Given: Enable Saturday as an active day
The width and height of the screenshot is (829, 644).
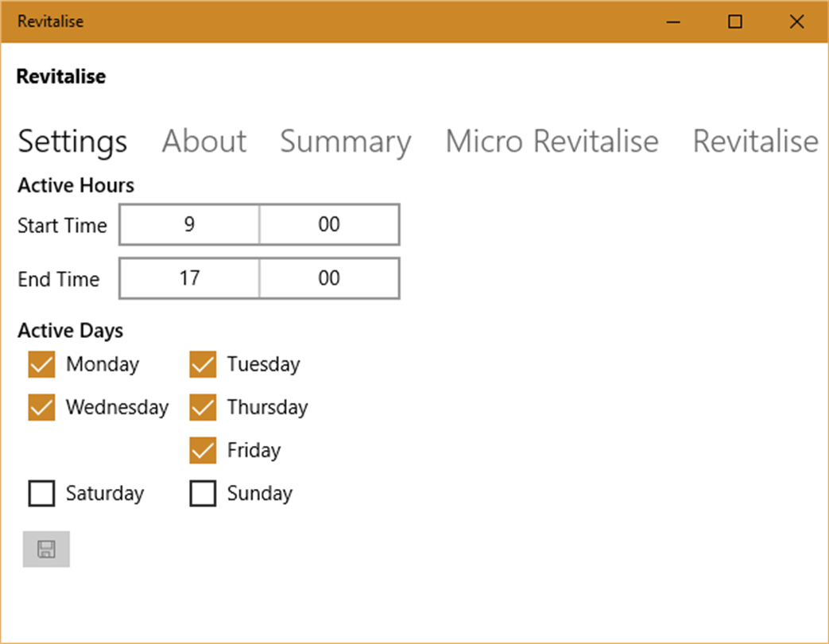Looking at the screenshot, I should click(41, 494).
